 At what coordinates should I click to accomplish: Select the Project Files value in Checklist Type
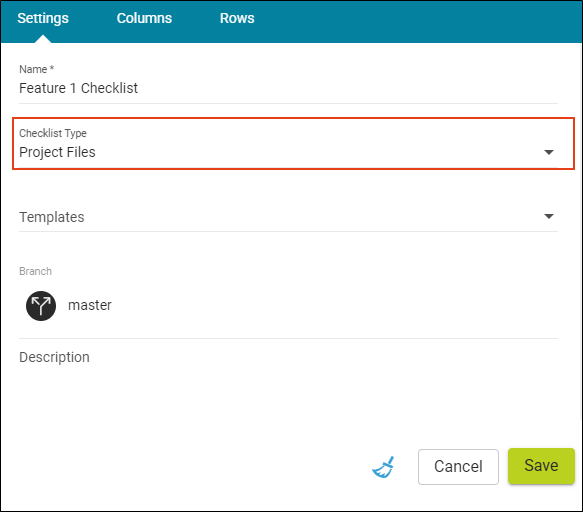pyautogui.click(x=57, y=152)
